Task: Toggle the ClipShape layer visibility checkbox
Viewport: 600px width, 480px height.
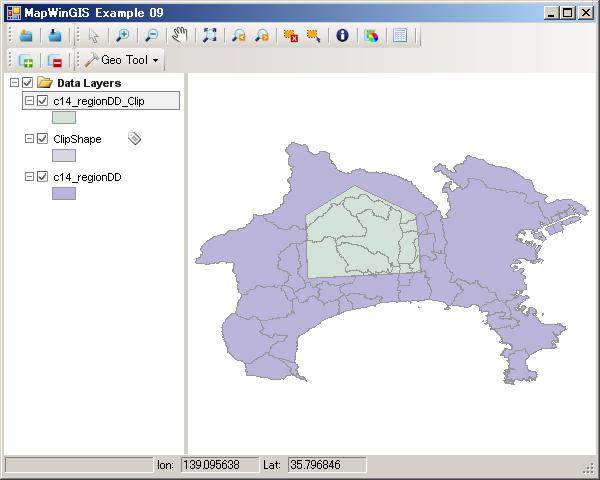Action: point(42,139)
